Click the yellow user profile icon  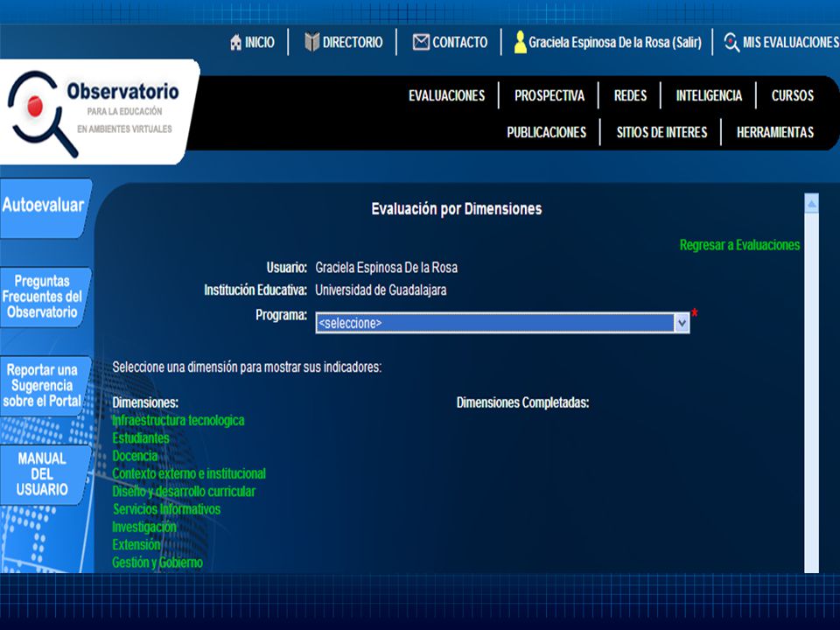[x=520, y=42]
